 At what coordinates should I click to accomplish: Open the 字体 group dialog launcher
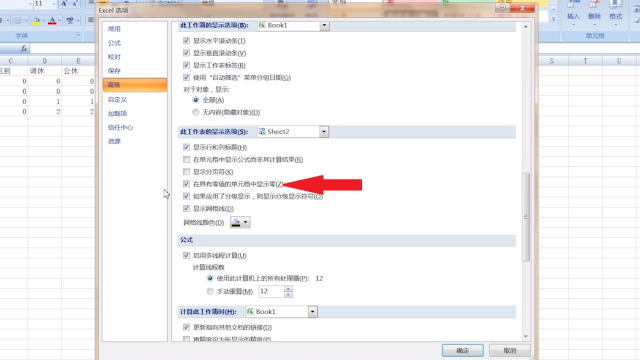click(x=78, y=35)
